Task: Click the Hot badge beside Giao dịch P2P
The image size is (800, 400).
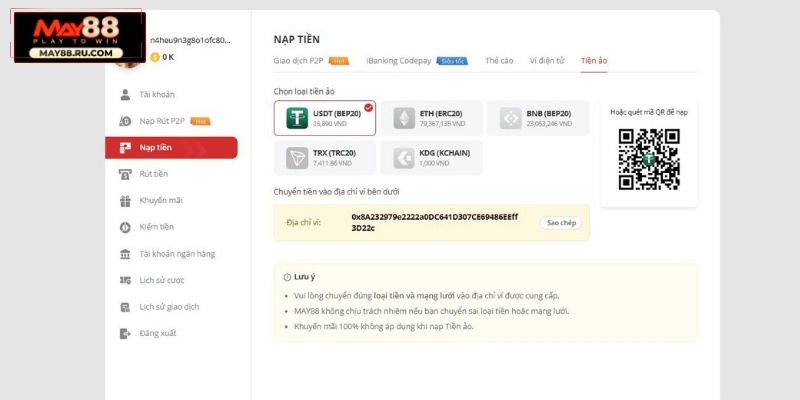Action: click(x=339, y=61)
